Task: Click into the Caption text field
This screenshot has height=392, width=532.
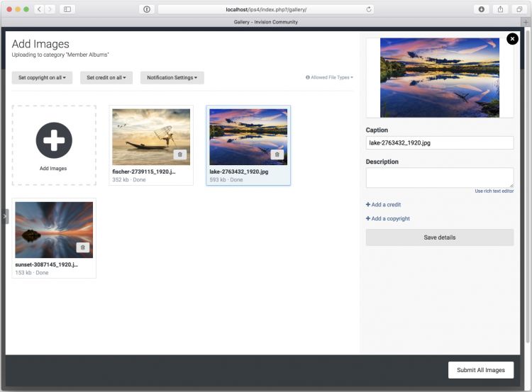Action: 439,142
